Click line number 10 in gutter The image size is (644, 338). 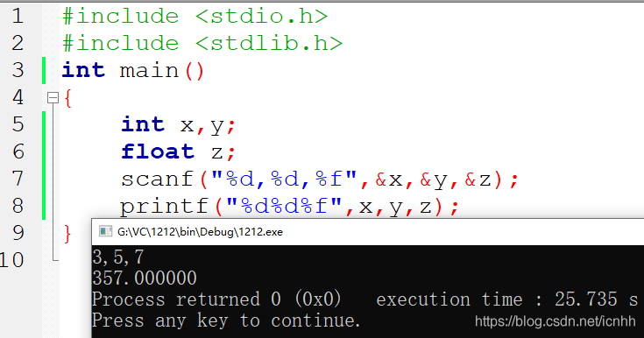pos(12,260)
